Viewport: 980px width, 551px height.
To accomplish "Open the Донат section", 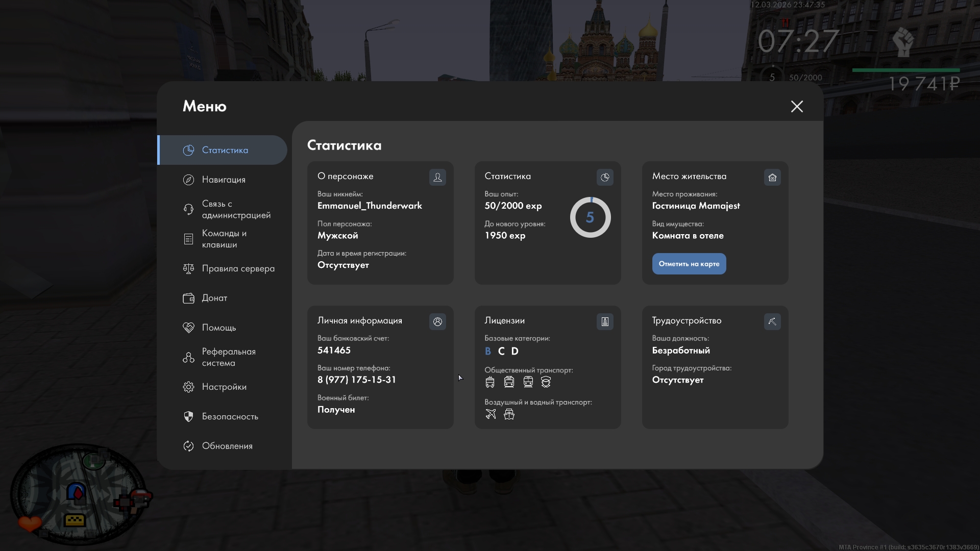I will click(x=214, y=298).
